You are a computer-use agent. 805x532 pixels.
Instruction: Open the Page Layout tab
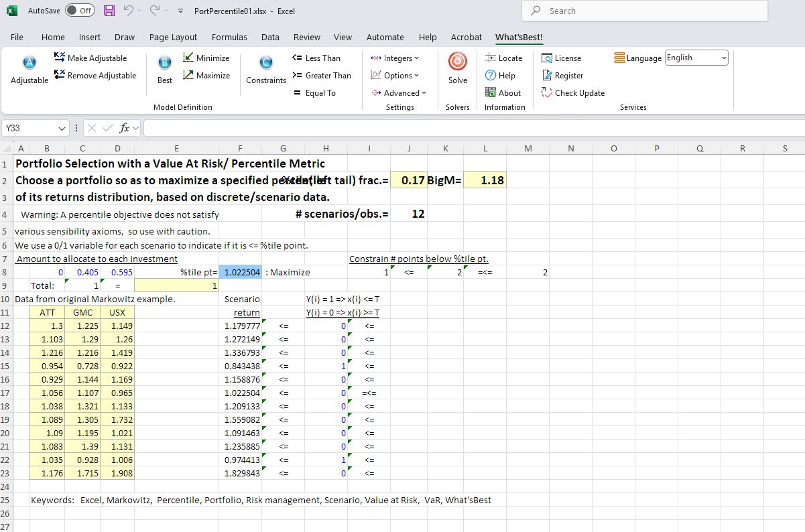(x=173, y=38)
